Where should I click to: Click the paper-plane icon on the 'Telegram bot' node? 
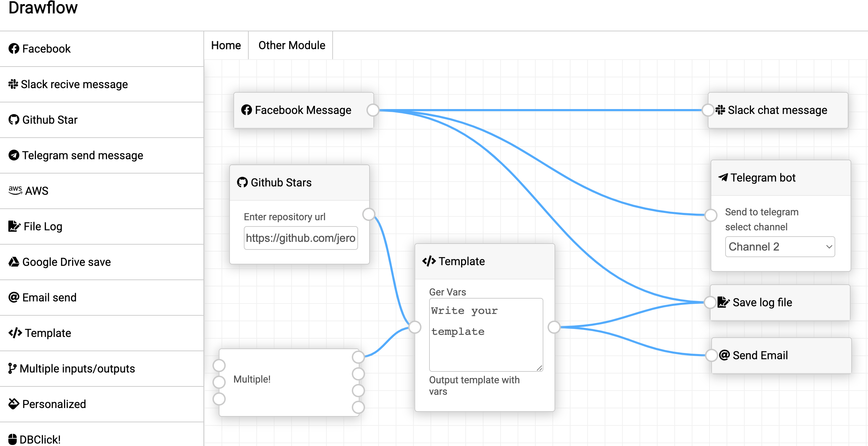pyautogui.click(x=723, y=177)
